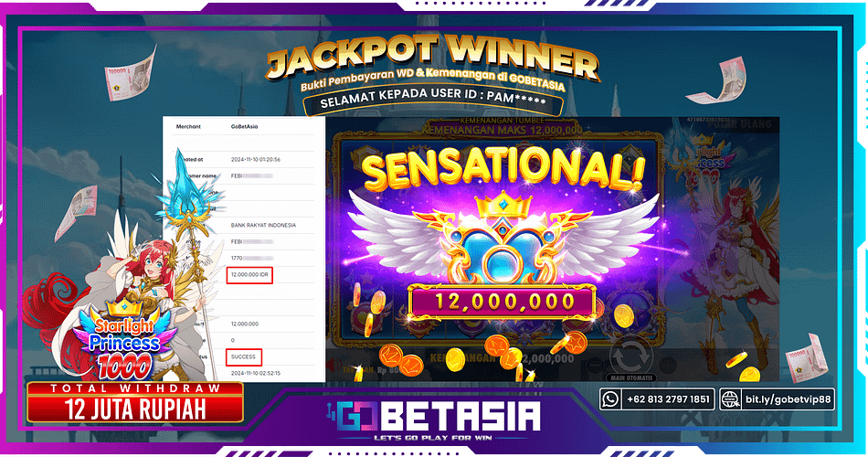This screenshot has width=868, height=457.
Task: Click the MAIN OTOMATIS autoplay button
Action: coord(631,377)
